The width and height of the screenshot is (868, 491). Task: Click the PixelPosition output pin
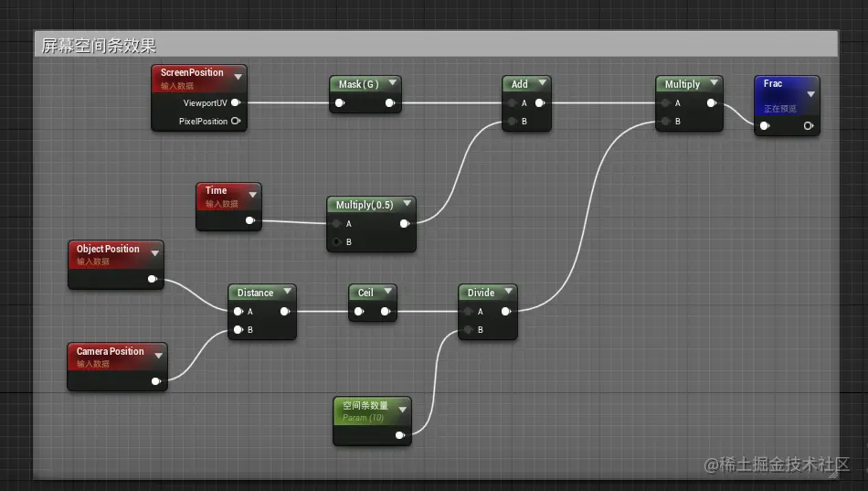[x=235, y=121]
